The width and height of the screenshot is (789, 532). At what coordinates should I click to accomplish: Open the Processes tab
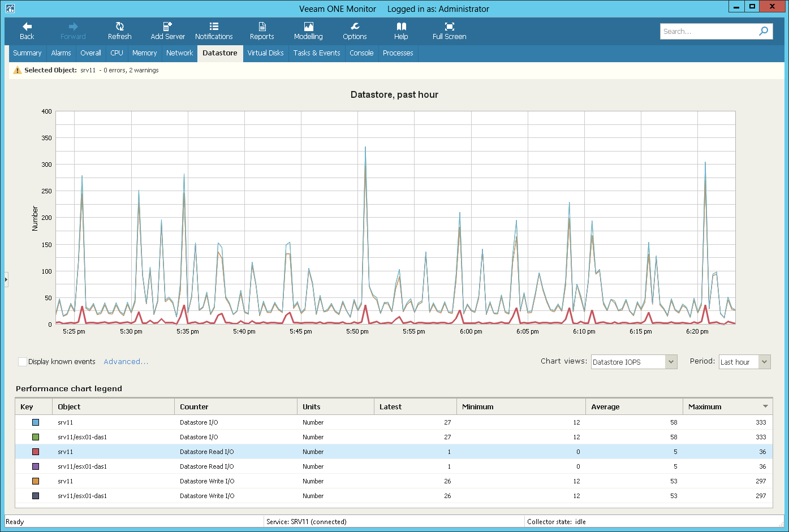click(x=398, y=53)
